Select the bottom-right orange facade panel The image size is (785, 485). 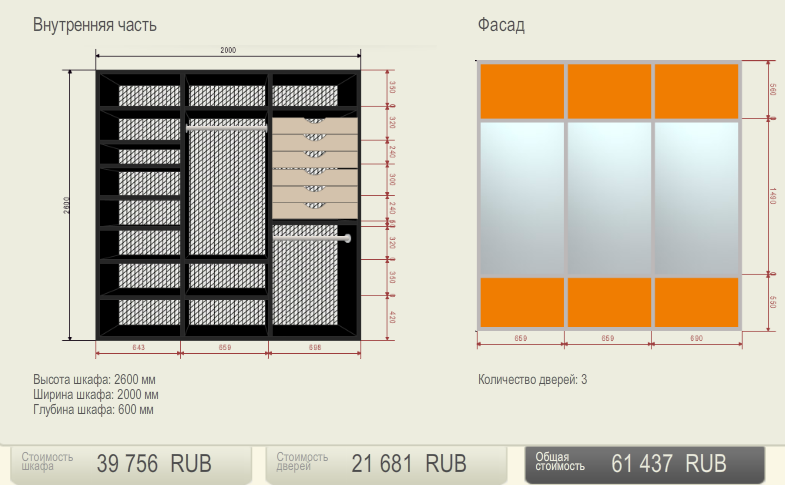pos(696,302)
